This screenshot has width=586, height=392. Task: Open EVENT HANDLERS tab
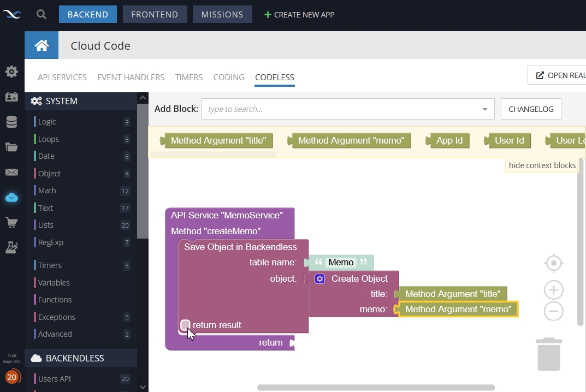click(x=131, y=78)
